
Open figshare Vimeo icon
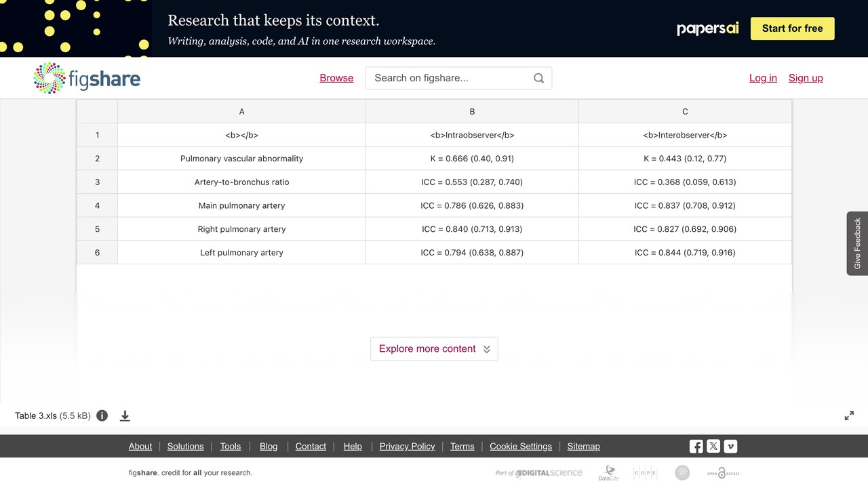pos(730,446)
